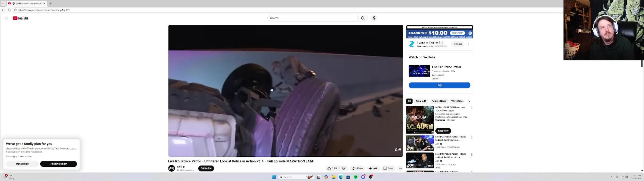Like the video with the thumbs-up button
The image size is (644, 181).
coord(332,168)
